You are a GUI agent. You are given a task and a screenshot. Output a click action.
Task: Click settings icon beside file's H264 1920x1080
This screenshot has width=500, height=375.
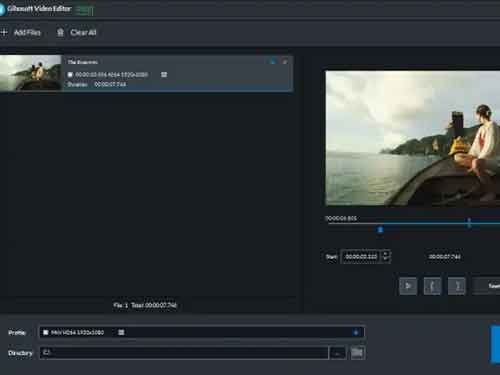click(x=164, y=74)
